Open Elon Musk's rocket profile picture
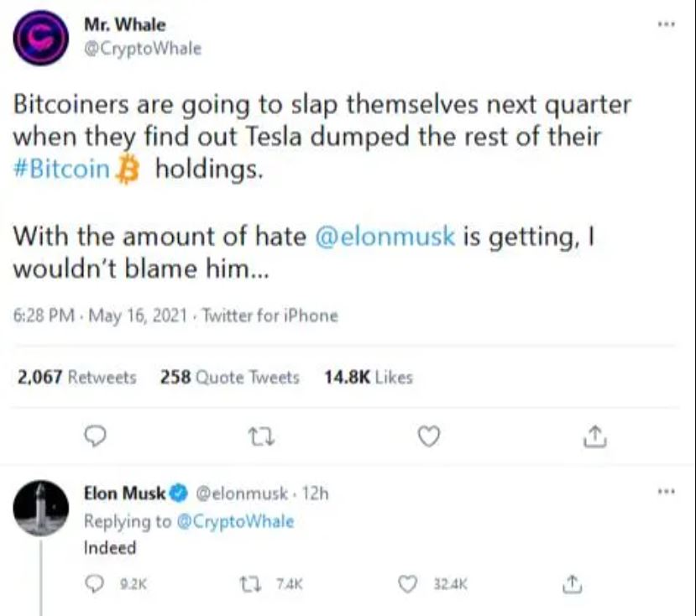Image resolution: width=696 pixels, height=616 pixels. pos(41,508)
